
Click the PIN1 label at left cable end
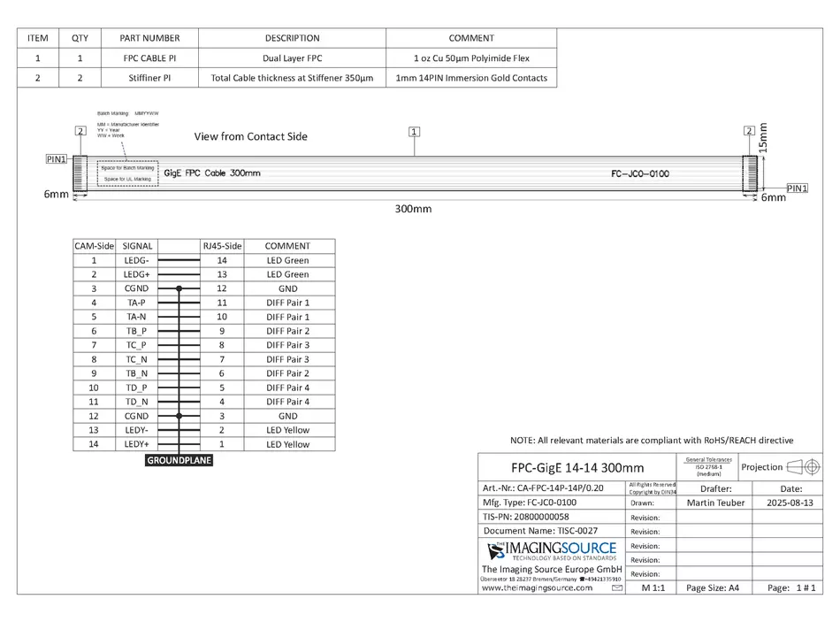click(x=57, y=160)
